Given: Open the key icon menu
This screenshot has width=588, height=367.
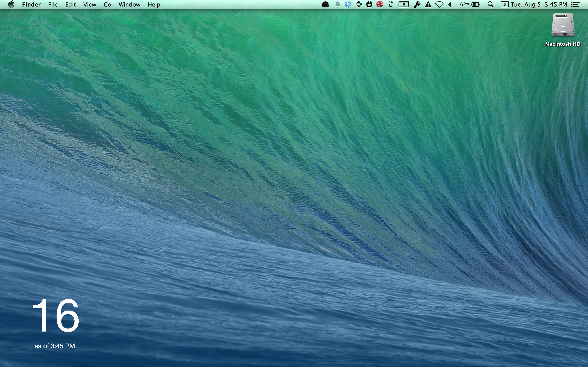Looking at the screenshot, I should (417, 4).
